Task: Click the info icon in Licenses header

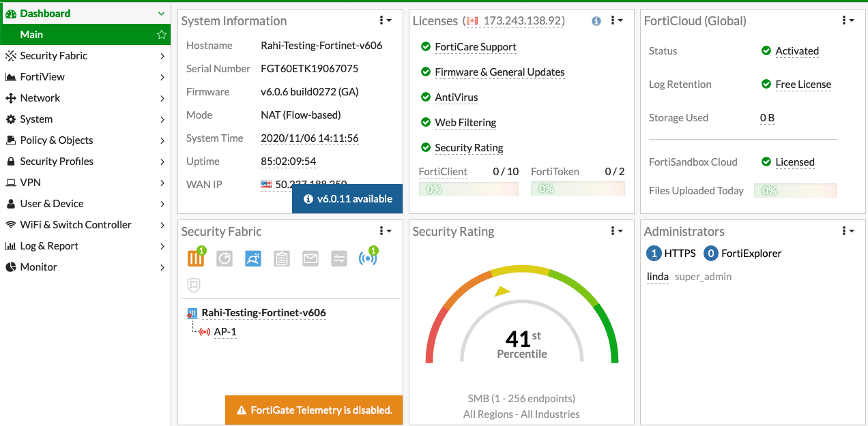Action: point(596,21)
